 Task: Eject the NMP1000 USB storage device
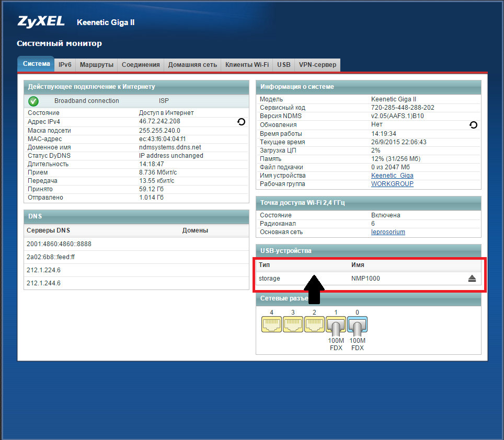click(x=472, y=279)
